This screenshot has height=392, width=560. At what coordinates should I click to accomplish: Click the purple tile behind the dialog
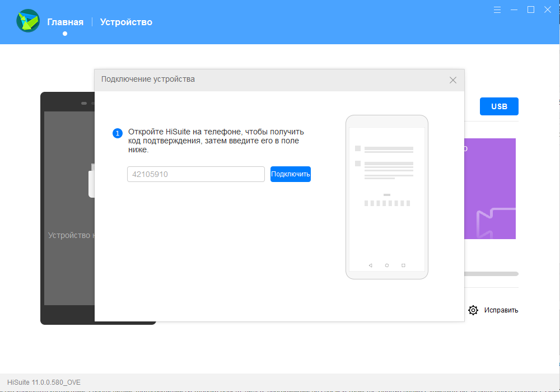click(490, 189)
